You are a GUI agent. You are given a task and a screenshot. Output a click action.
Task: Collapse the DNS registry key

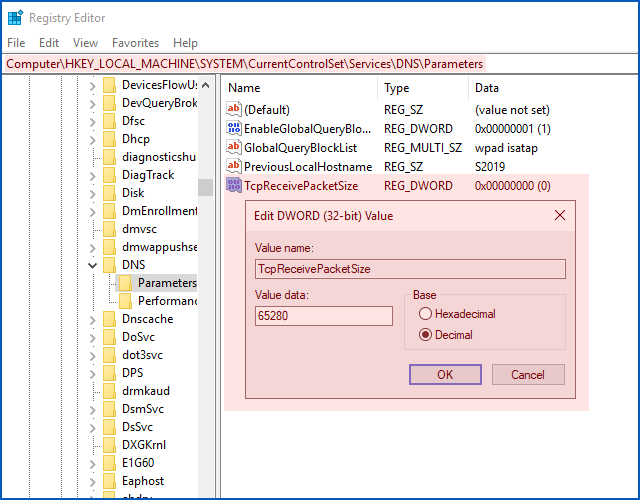click(x=93, y=265)
